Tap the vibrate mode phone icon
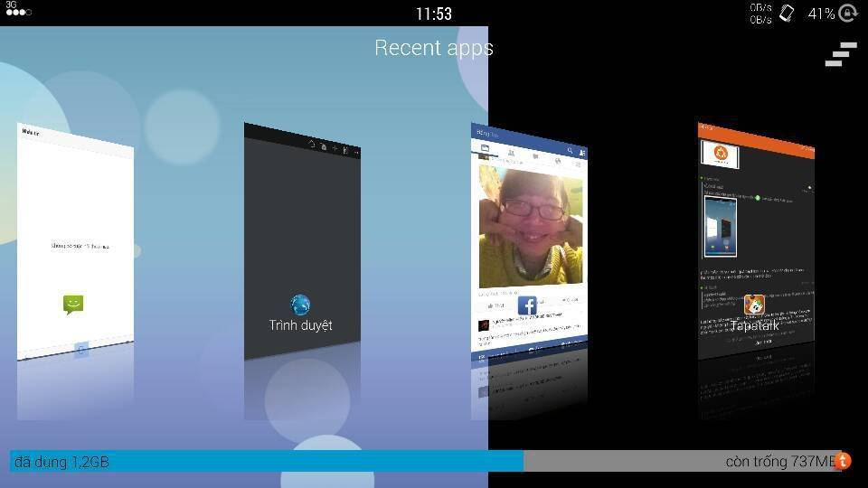Viewport: 868px width, 488px height. point(787,14)
